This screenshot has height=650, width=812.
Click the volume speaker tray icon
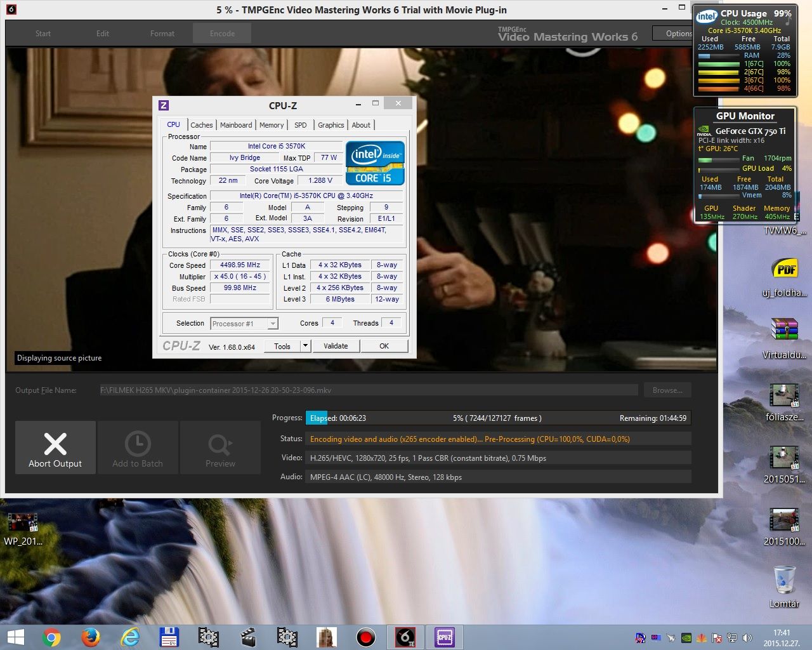pos(747,638)
